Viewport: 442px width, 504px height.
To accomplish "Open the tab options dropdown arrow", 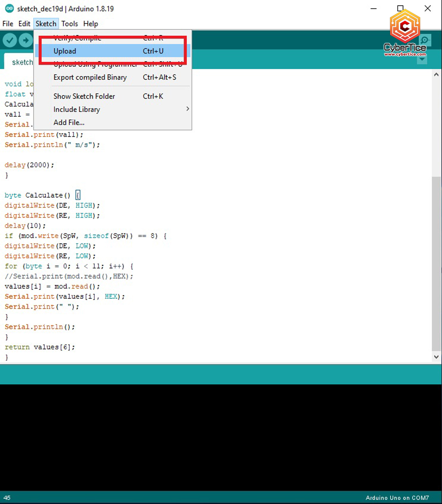I will 422,60.
